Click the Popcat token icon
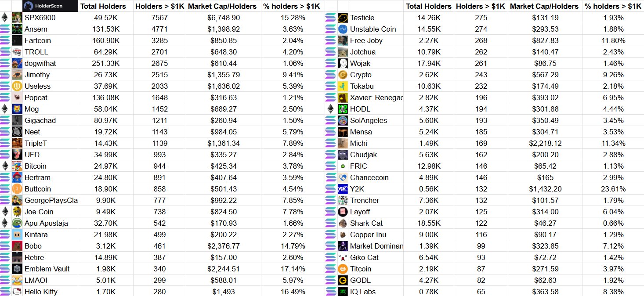Image resolution: width=644 pixels, height=296 pixels. point(17,97)
